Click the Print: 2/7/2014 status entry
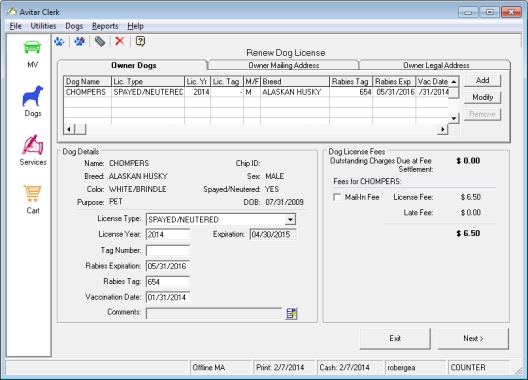Screen dimensions: 528x380 tap(284, 367)
